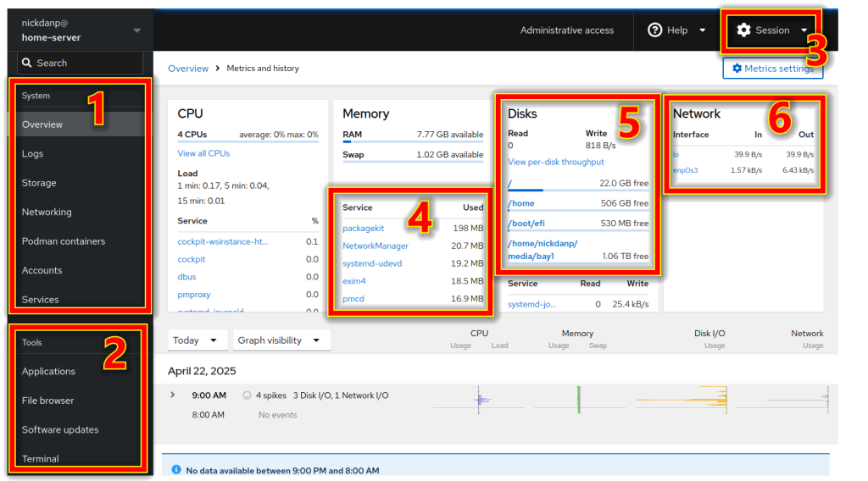Image resolution: width=868 pixels, height=481 pixels.
Task: Click the search magnifier icon
Action: (26, 63)
